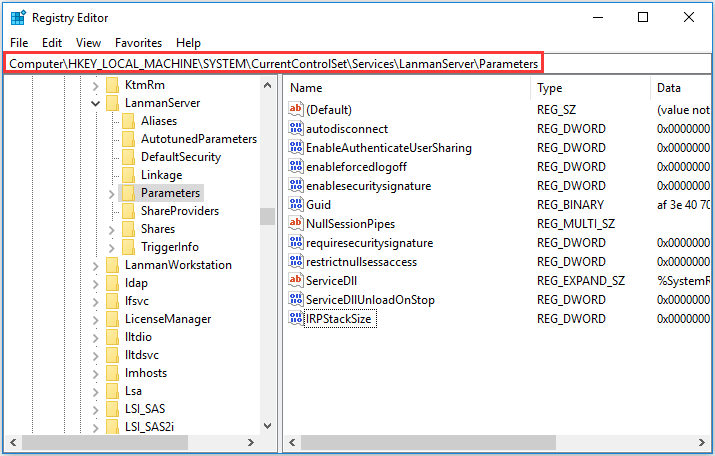Click the ShareProviders folder icon

coord(129,211)
